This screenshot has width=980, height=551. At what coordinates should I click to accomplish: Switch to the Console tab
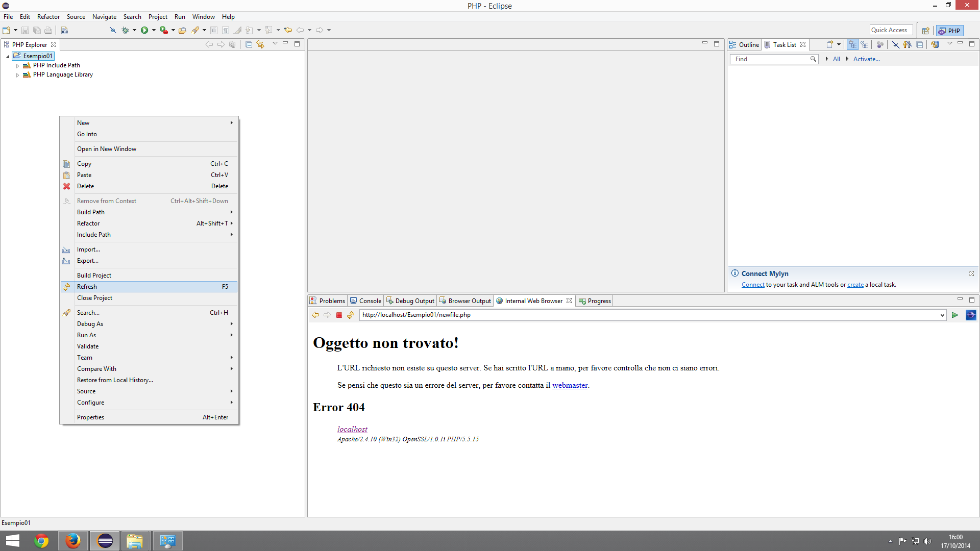click(x=365, y=301)
